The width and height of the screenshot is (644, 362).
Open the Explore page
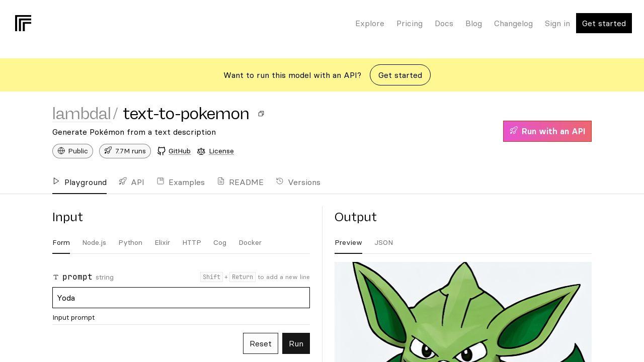(370, 24)
